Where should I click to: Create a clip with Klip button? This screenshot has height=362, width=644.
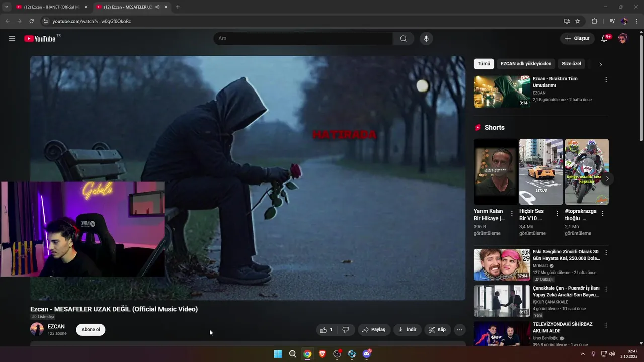coord(437,330)
